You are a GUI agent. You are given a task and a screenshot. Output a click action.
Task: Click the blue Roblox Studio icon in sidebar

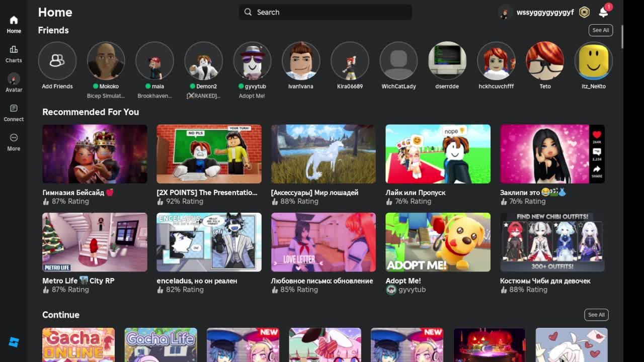(14, 342)
